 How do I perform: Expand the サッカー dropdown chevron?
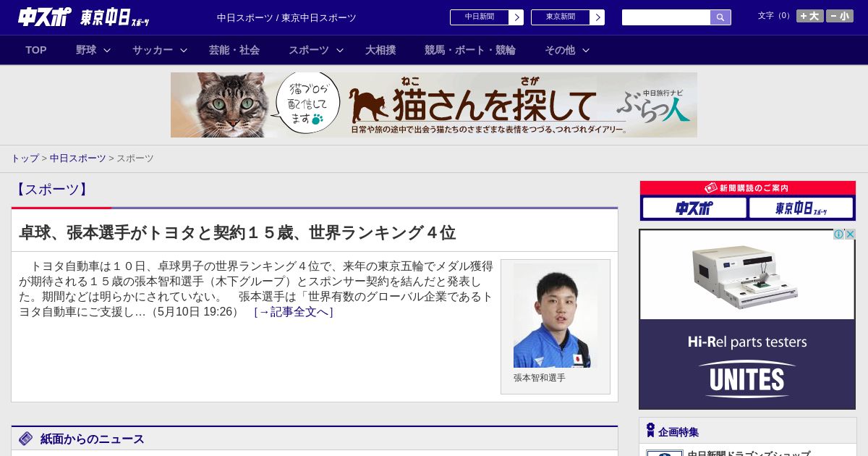(x=184, y=50)
